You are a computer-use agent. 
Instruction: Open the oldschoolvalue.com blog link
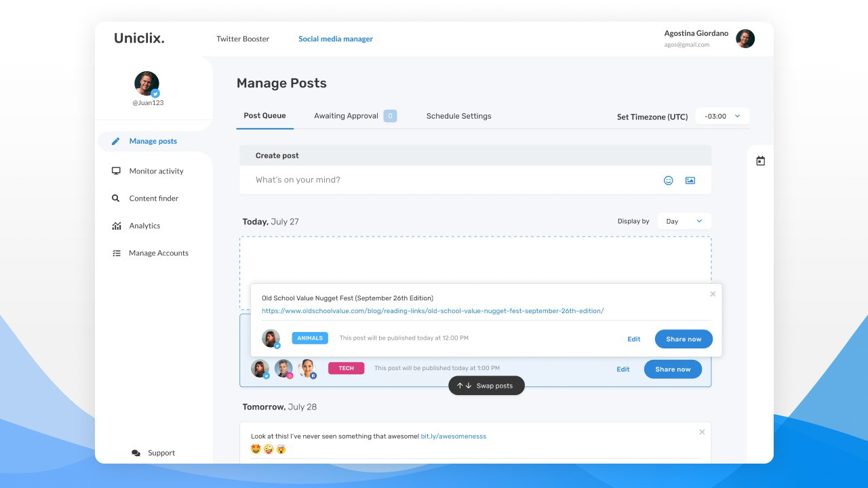(x=432, y=311)
